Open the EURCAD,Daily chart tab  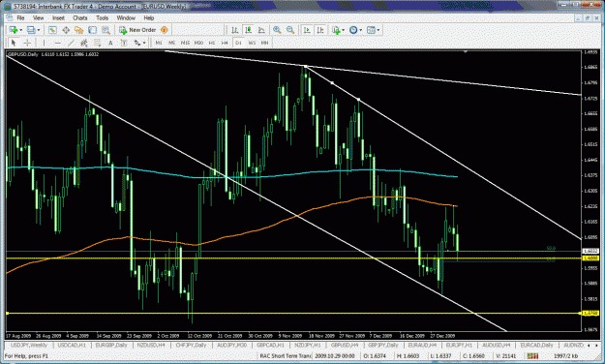[536, 345]
